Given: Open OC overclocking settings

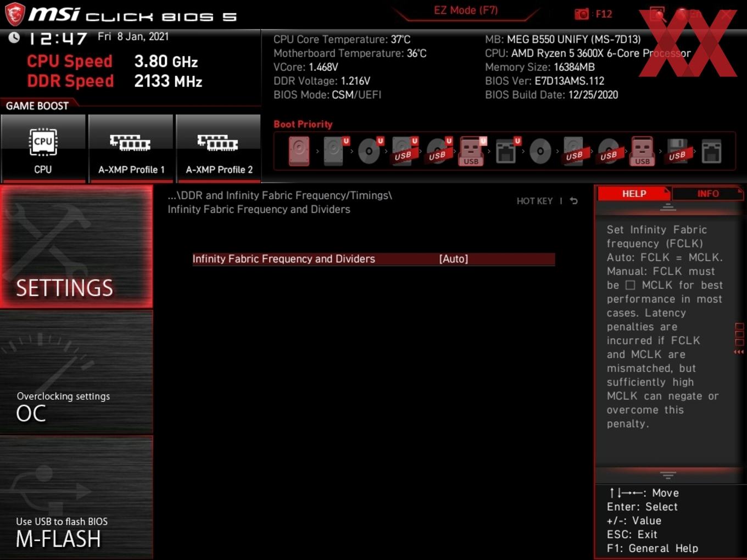Looking at the screenshot, I should coord(76,373).
